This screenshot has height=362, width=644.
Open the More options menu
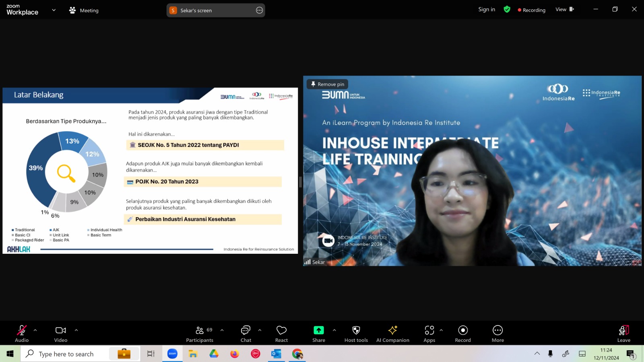(x=497, y=334)
